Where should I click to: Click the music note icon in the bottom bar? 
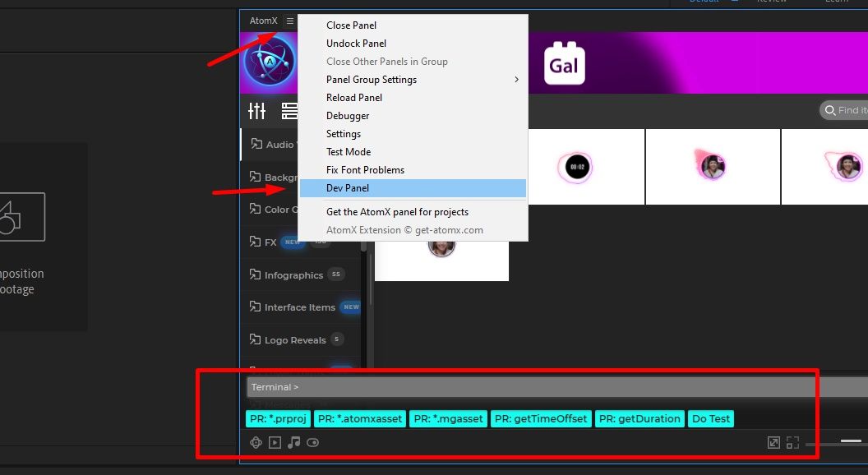(x=293, y=442)
